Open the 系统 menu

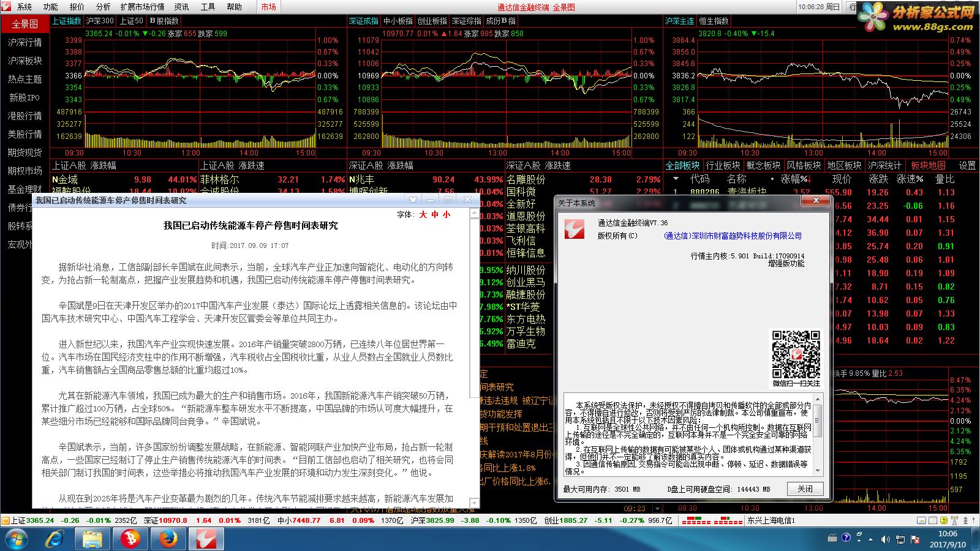click(24, 7)
